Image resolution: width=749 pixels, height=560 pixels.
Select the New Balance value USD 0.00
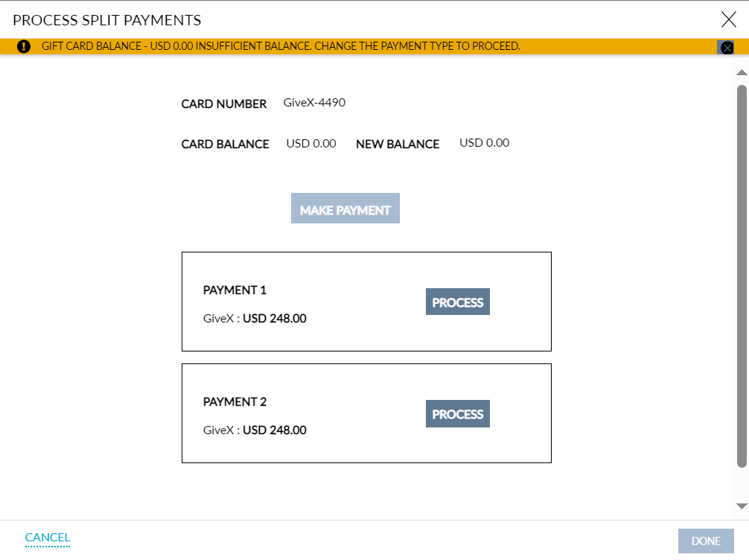tap(485, 143)
